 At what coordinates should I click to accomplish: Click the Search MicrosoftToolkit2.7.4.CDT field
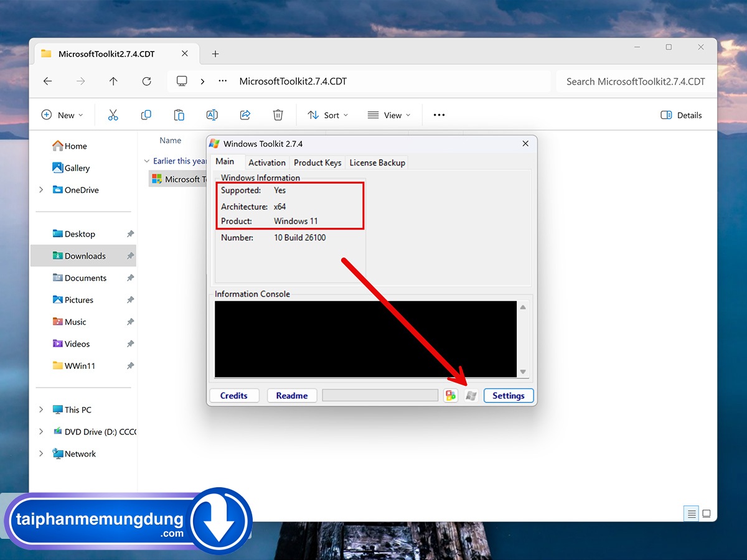(x=636, y=82)
